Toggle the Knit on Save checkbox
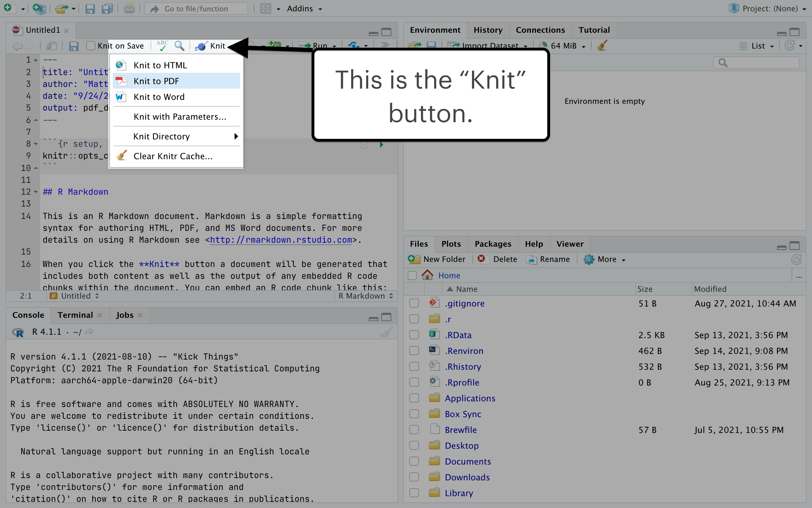The width and height of the screenshot is (812, 508). tap(91, 46)
